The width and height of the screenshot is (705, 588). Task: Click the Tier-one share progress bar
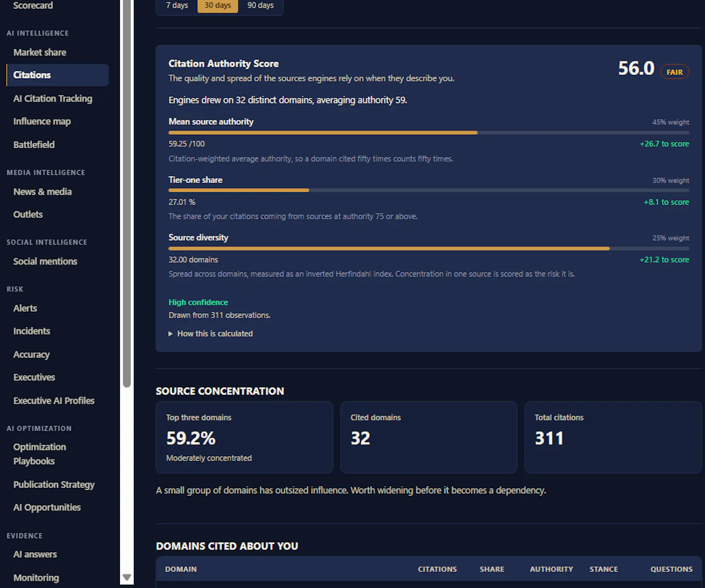tap(429, 190)
